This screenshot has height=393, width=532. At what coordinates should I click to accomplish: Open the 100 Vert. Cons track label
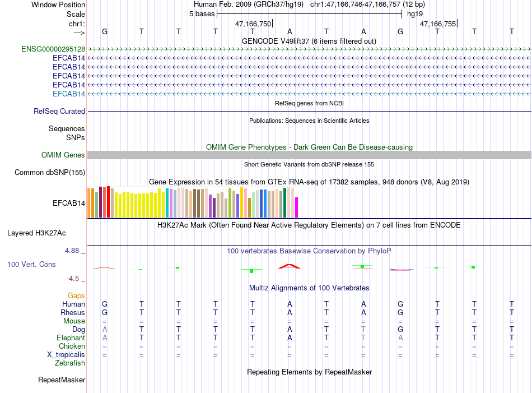click(31, 264)
